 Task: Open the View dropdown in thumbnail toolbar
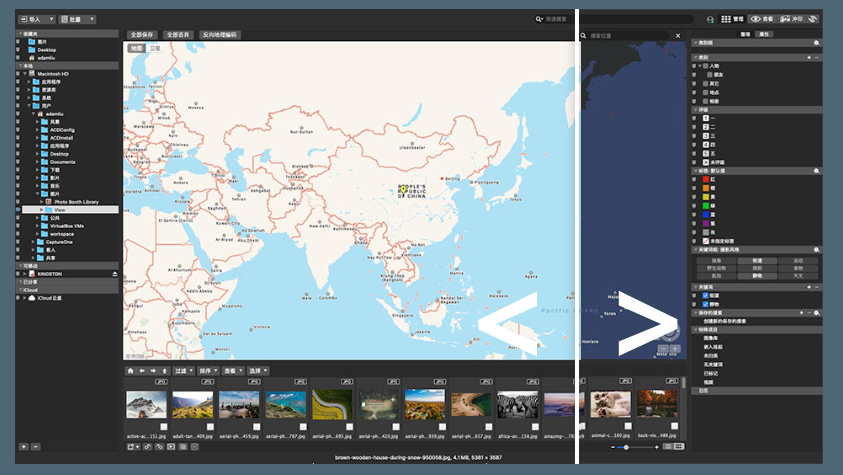coord(233,371)
